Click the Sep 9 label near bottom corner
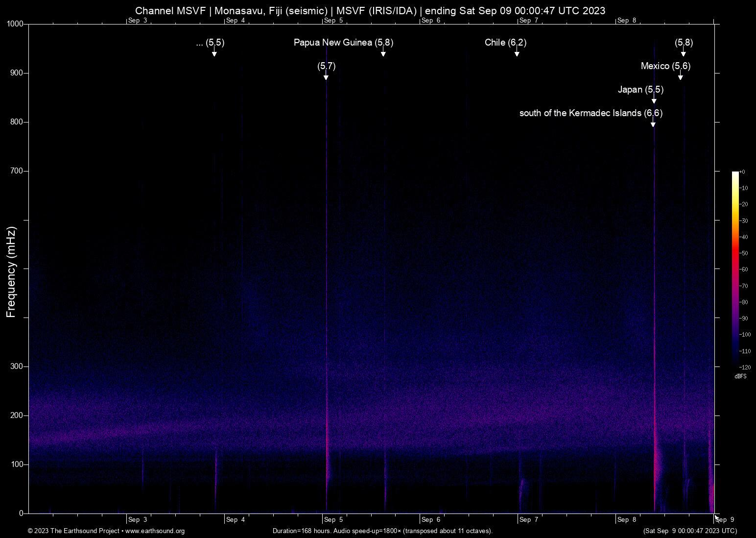Image resolution: width=756 pixels, height=538 pixels. point(724,520)
